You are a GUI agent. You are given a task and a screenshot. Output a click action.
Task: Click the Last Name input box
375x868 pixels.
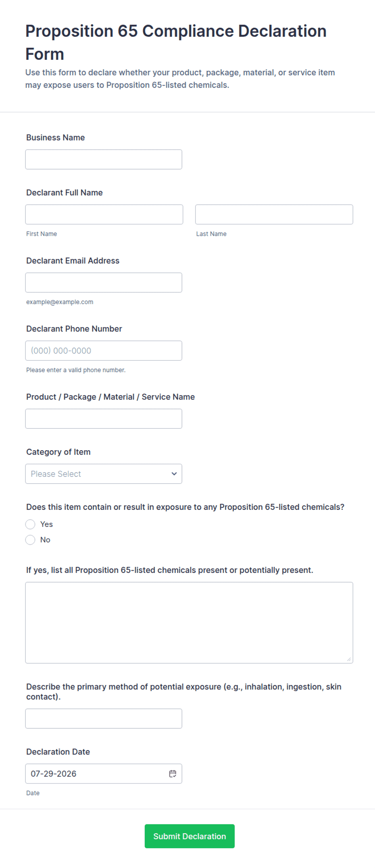[x=274, y=214]
